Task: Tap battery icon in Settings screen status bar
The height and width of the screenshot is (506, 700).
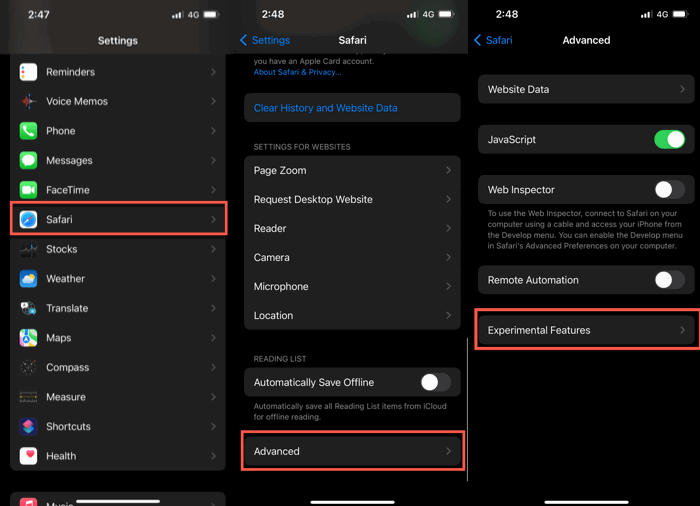Action: pos(211,15)
